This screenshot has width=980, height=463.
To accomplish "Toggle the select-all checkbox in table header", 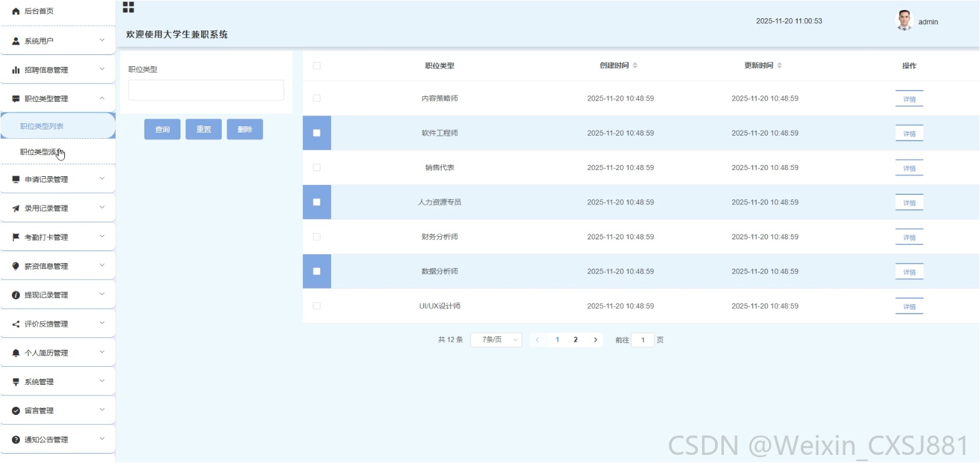I will 317,66.
